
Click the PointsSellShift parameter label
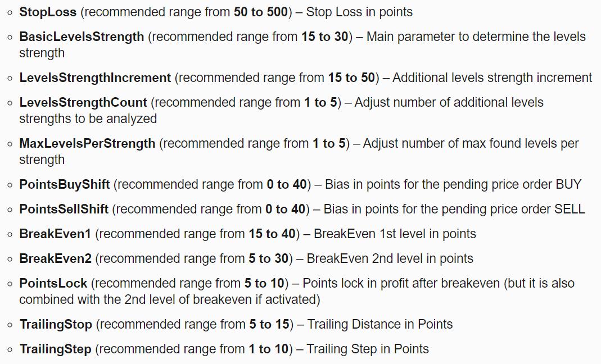[x=64, y=209]
